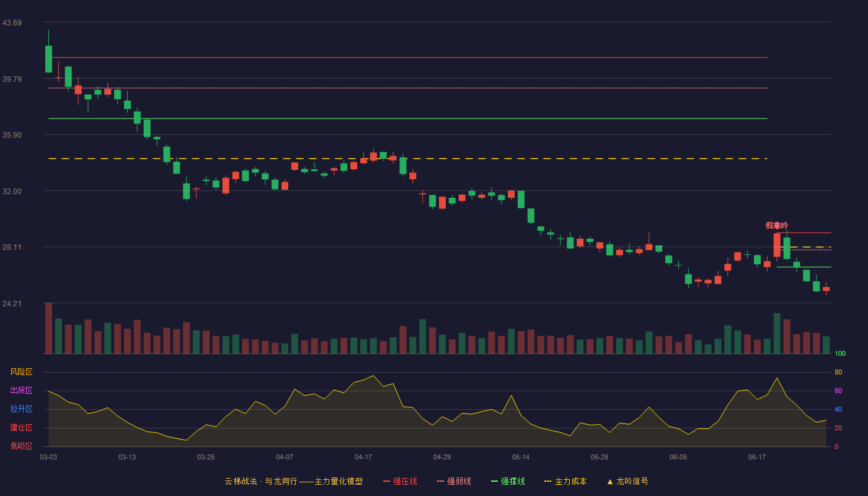Click the 04-29 date label
Screen dimensions: 868x496
pos(442,457)
